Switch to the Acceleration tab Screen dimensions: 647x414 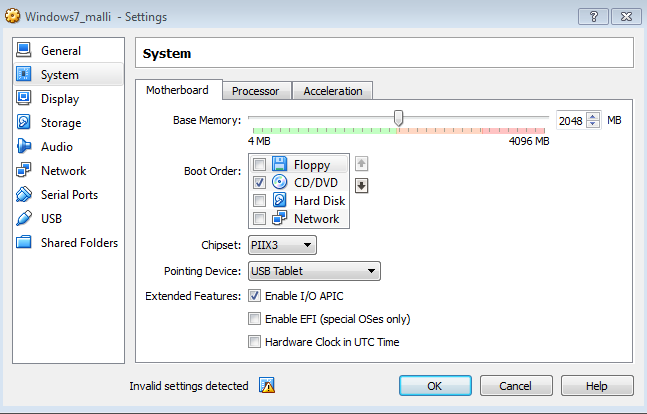333,91
